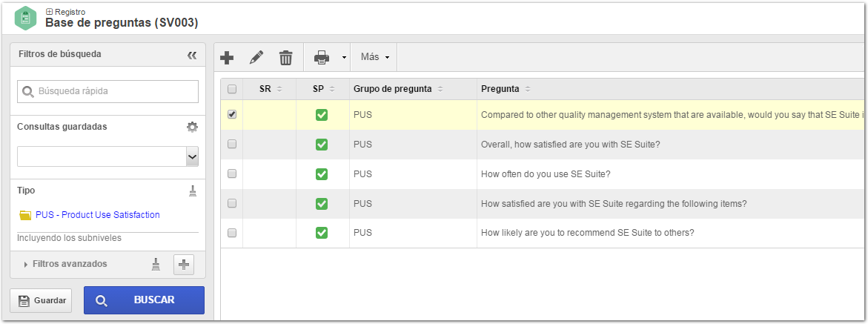Check the 'How often do you use' row
This screenshot has width=868, height=324.
tap(232, 174)
